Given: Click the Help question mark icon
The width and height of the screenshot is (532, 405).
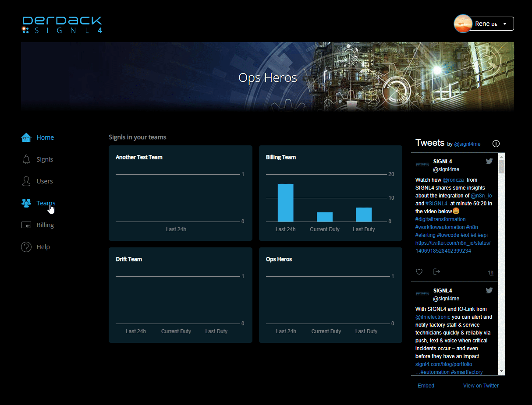Looking at the screenshot, I should (x=26, y=247).
